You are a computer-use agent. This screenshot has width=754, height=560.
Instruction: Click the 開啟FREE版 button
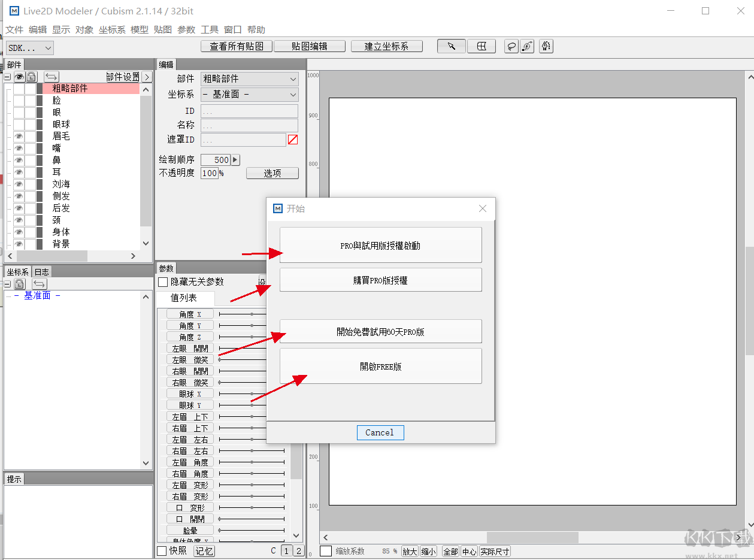[380, 367]
